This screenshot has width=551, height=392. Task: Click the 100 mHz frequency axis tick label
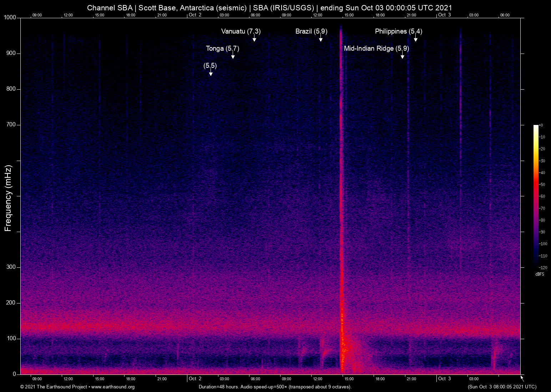[11, 338]
